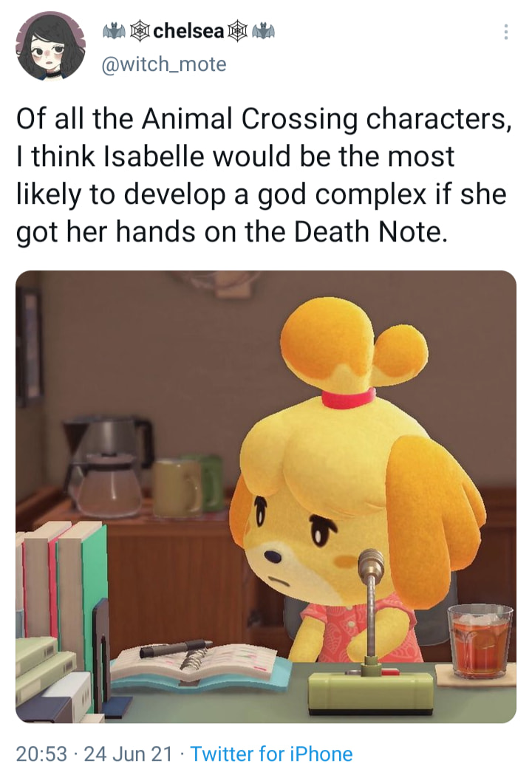
Task: Open the Twitter for iPhone source link
Action: (271, 754)
